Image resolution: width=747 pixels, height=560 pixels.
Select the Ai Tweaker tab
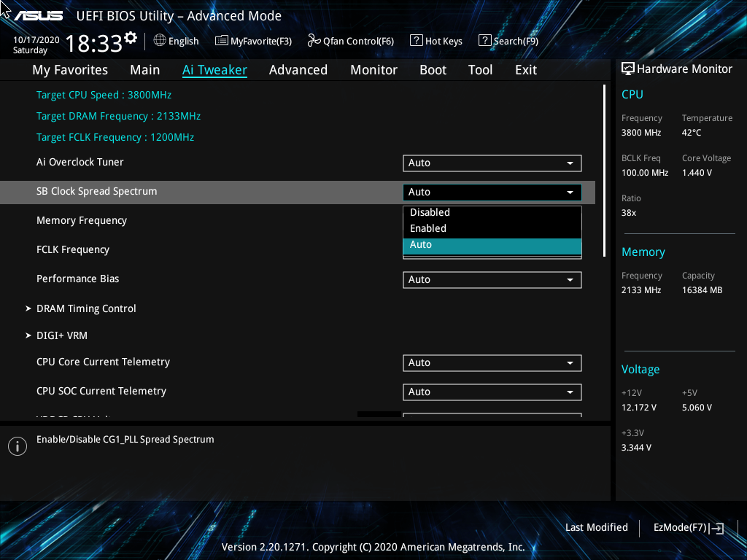[x=214, y=70]
